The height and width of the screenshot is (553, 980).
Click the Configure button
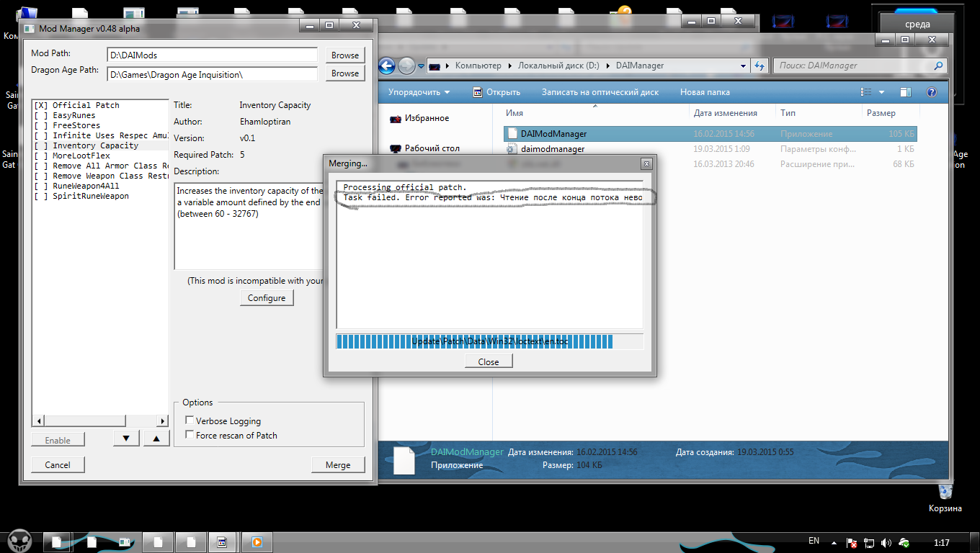pyautogui.click(x=267, y=297)
